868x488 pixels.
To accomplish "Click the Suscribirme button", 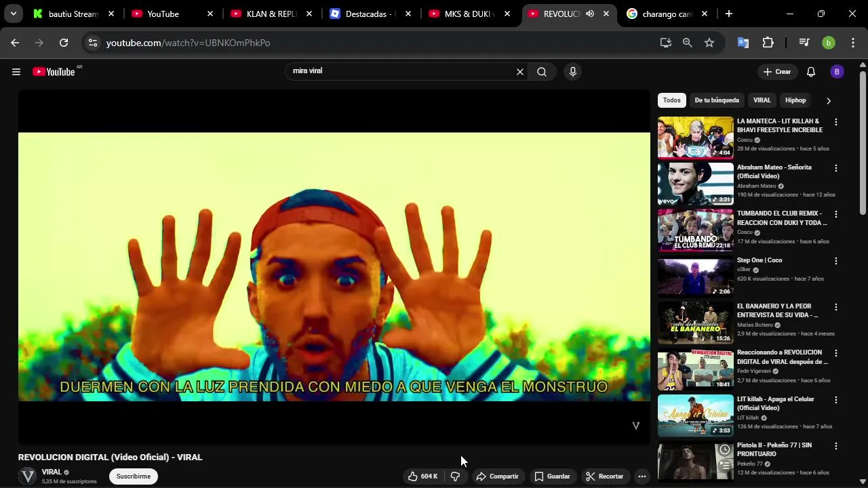I will [x=134, y=476].
